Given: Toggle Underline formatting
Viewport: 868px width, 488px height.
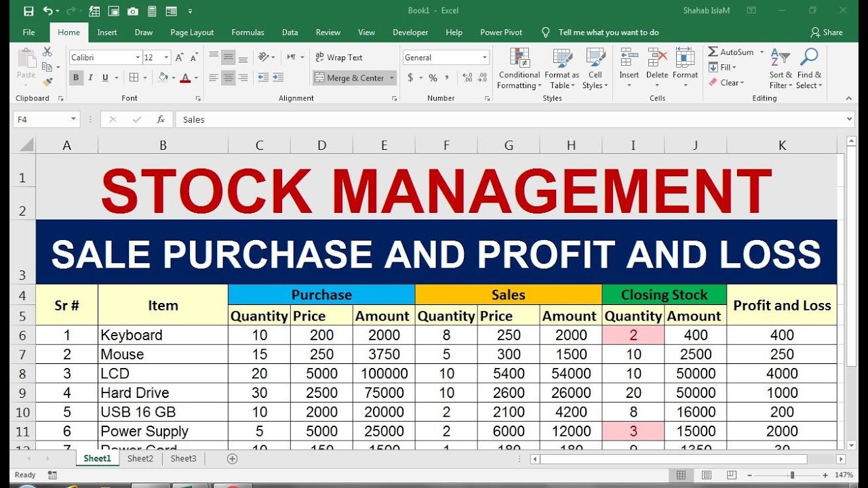Looking at the screenshot, I should click(x=105, y=78).
